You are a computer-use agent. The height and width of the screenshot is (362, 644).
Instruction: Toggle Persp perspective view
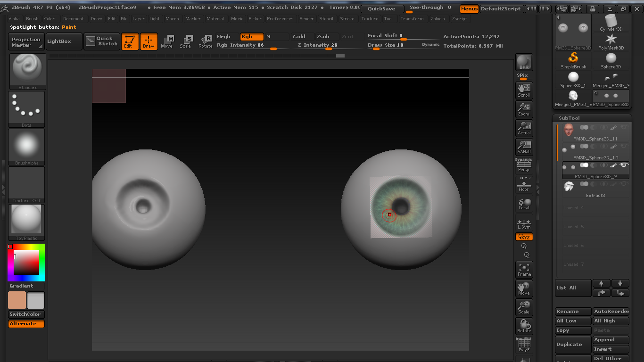tap(524, 165)
